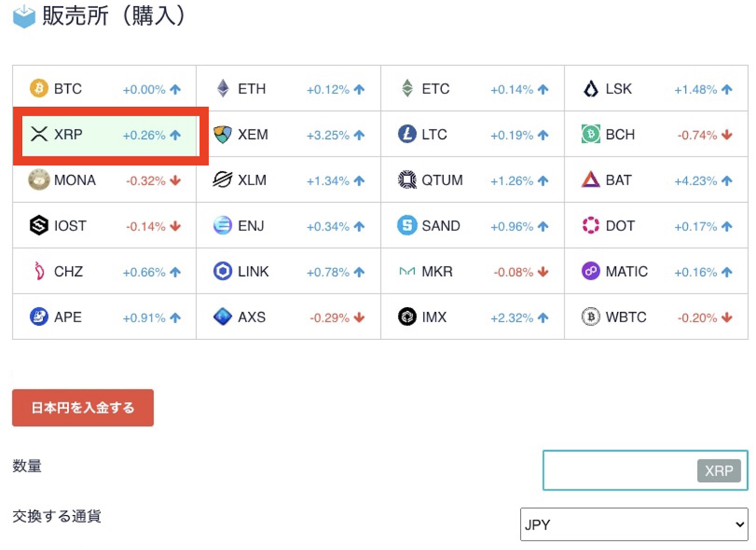The height and width of the screenshot is (550, 756).
Task: Select the IOST hexagon icon
Action: click(39, 225)
